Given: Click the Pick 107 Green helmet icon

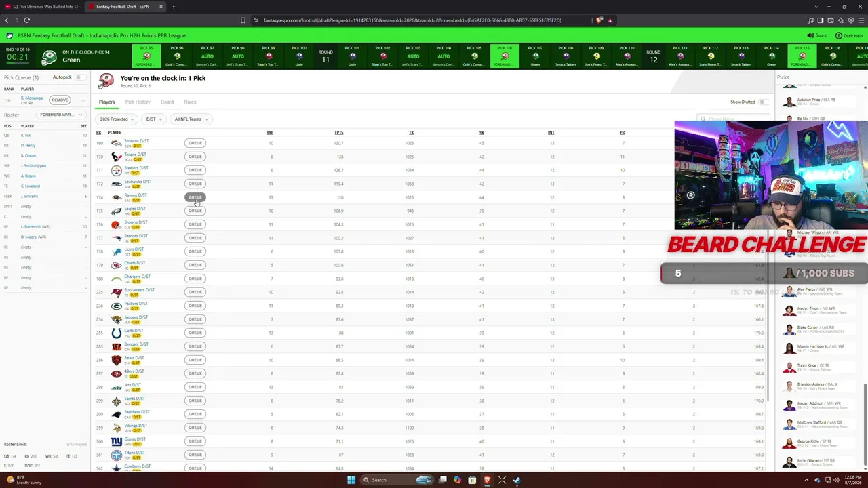Looking at the screenshot, I should pos(536,56).
